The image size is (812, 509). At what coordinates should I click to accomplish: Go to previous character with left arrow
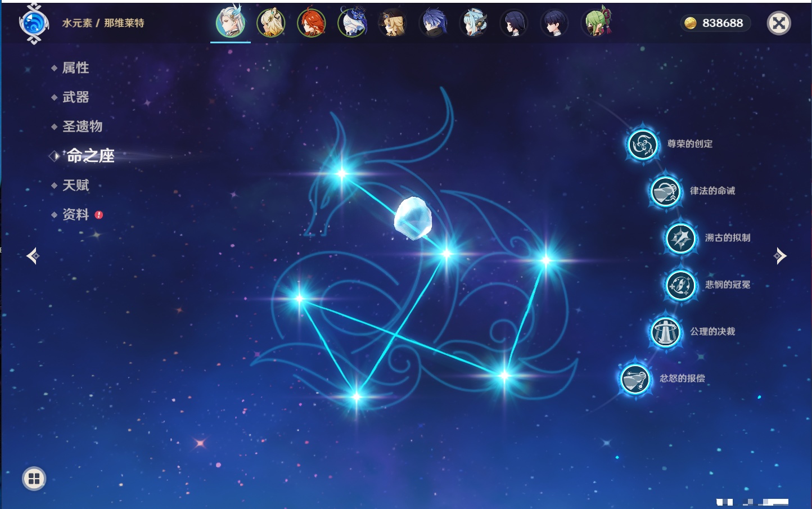coord(33,256)
